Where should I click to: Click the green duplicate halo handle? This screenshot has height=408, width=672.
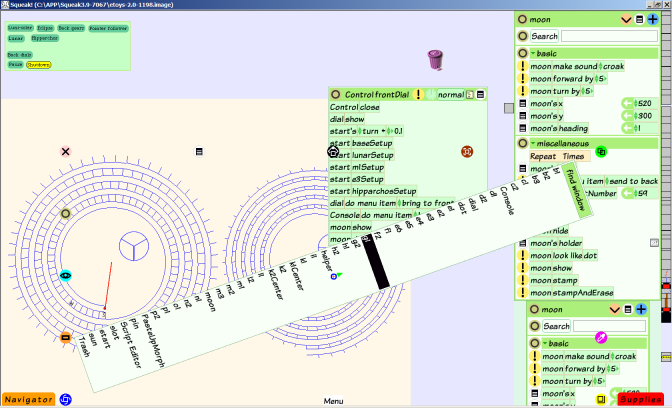pyautogui.click(x=601, y=151)
